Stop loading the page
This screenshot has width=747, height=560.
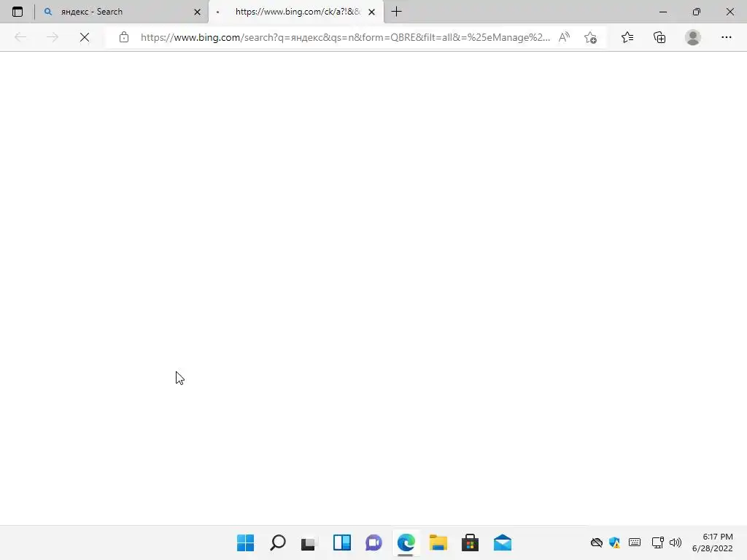85,37
